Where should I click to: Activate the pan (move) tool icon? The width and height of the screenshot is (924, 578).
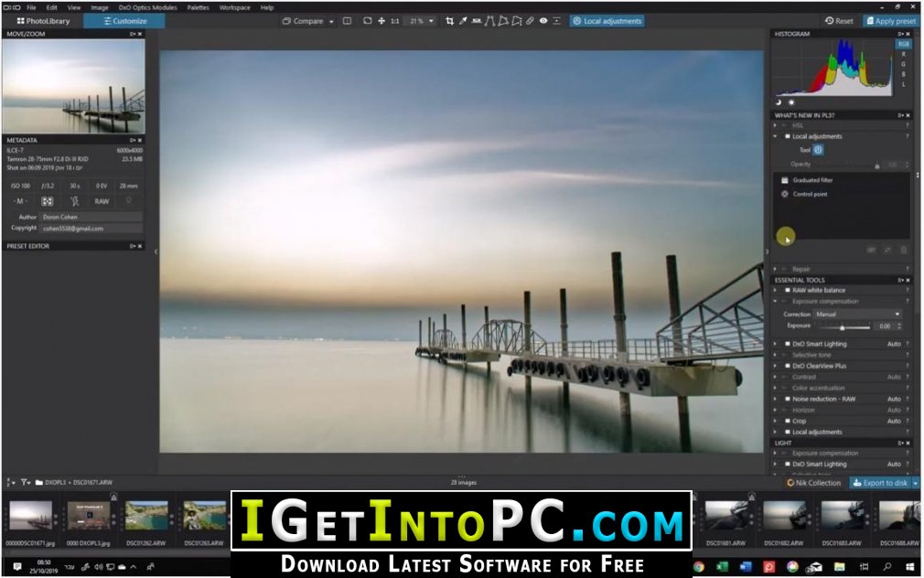pos(381,21)
